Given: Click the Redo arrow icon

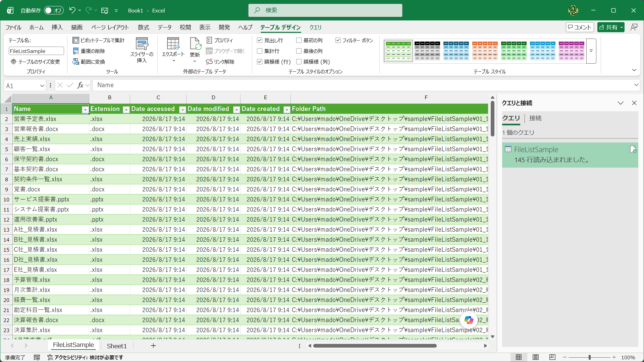Looking at the screenshot, I should [x=89, y=10].
